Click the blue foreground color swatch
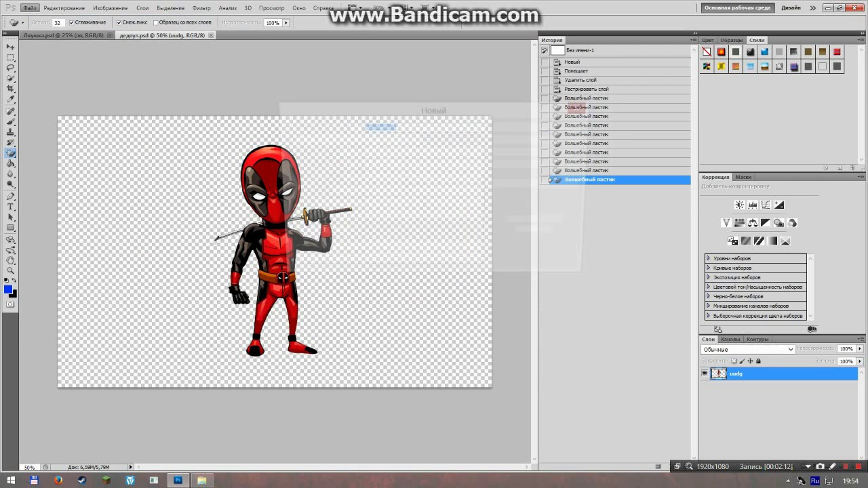The width and height of the screenshot is (868, 488). (7, 289)
